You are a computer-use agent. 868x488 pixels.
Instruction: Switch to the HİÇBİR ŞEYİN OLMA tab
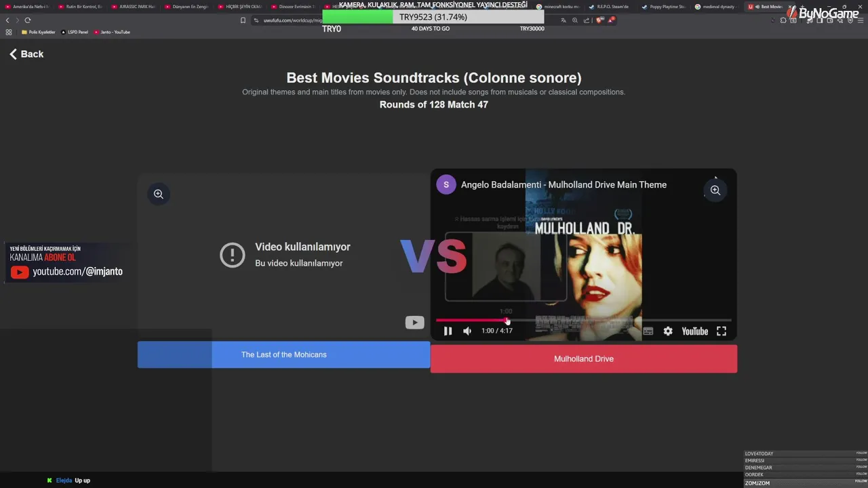pyautogui.click(x=239, y=7)
